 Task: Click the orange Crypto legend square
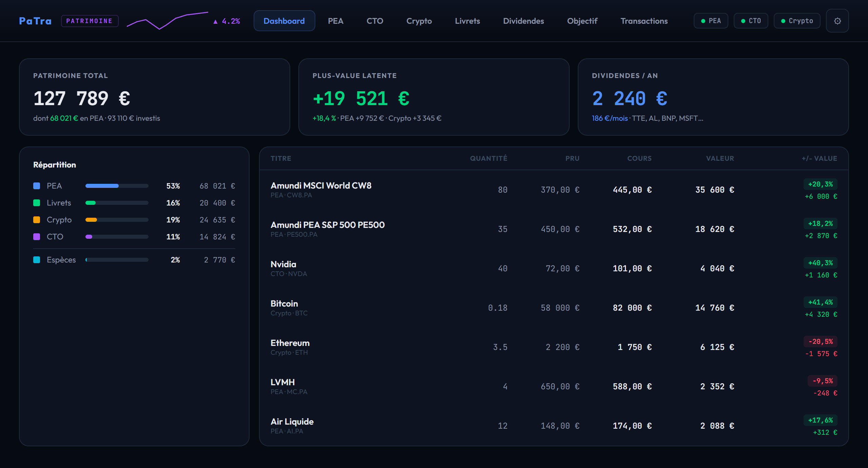pos(37,219)
